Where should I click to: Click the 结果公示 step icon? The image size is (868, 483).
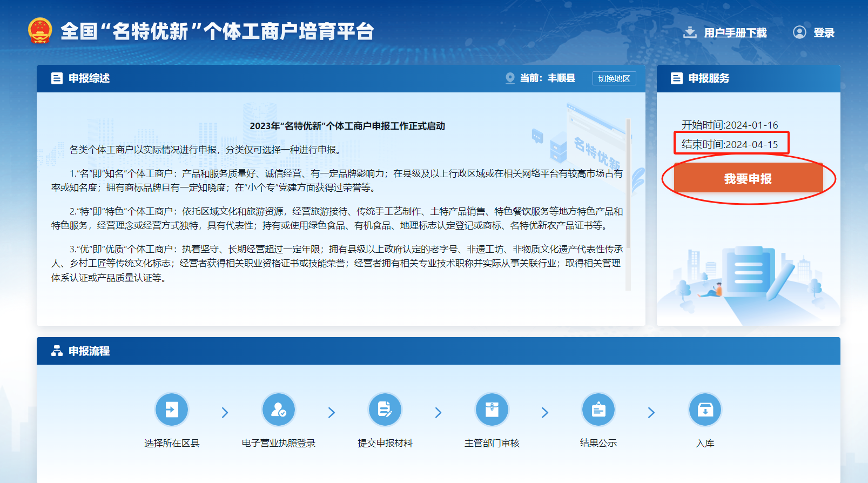(598, 410)
